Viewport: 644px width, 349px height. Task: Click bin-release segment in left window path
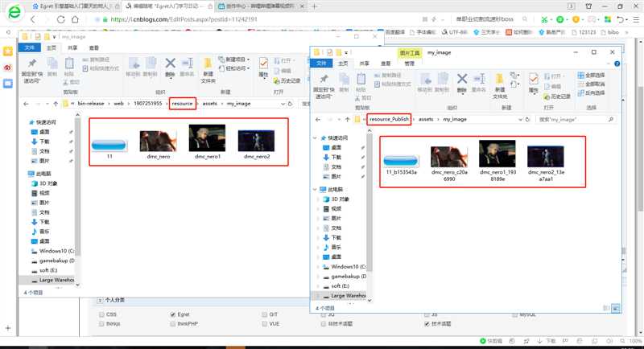click(x=91, y=104)
